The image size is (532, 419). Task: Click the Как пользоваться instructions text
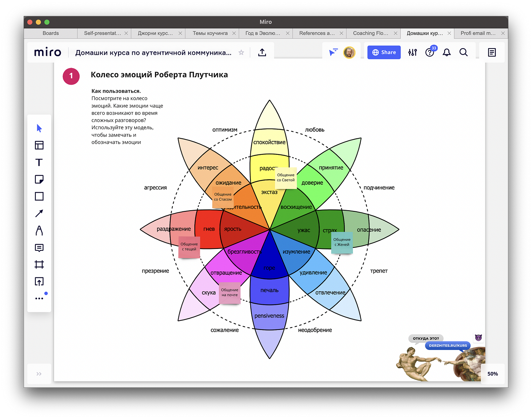[127, 116]
